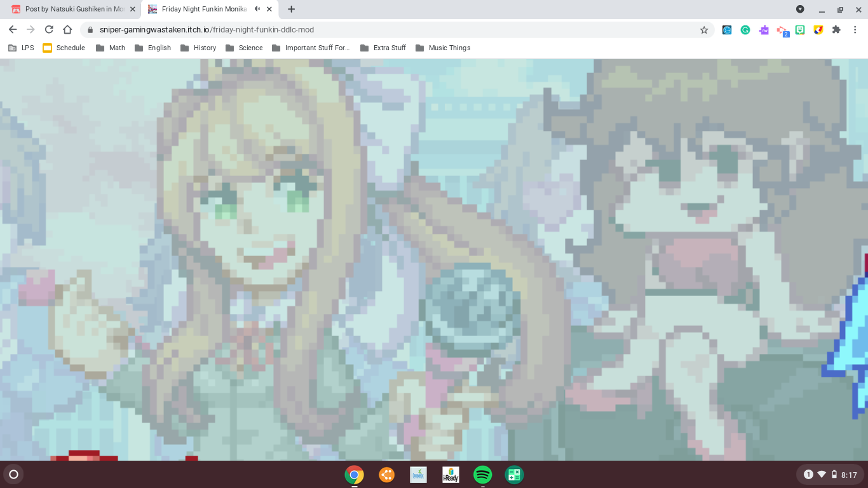Viewport: 868px width, 488px height.
Task: Open the purple rw puzzle extension
Action: [x=764, y=30]
